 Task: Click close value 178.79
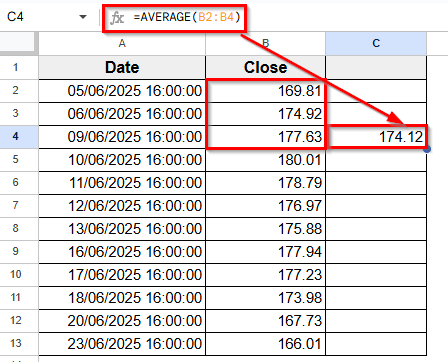tap(265, 183)
